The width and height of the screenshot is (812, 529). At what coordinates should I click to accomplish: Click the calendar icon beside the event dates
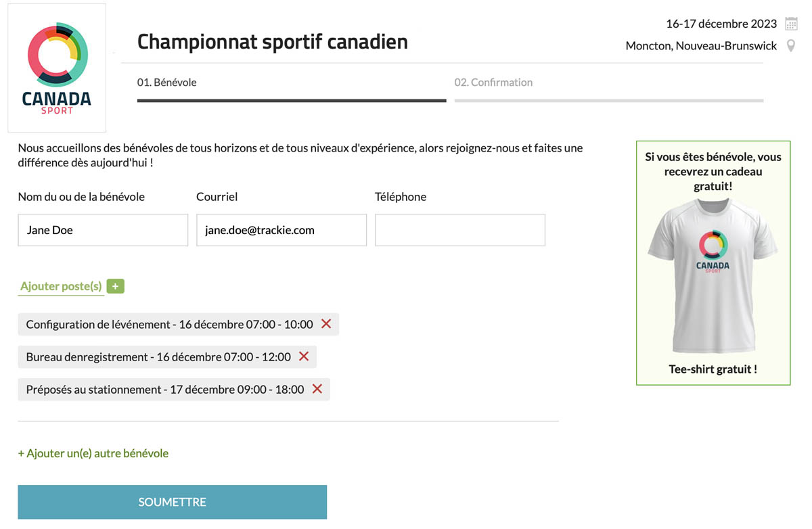[791, 24]
